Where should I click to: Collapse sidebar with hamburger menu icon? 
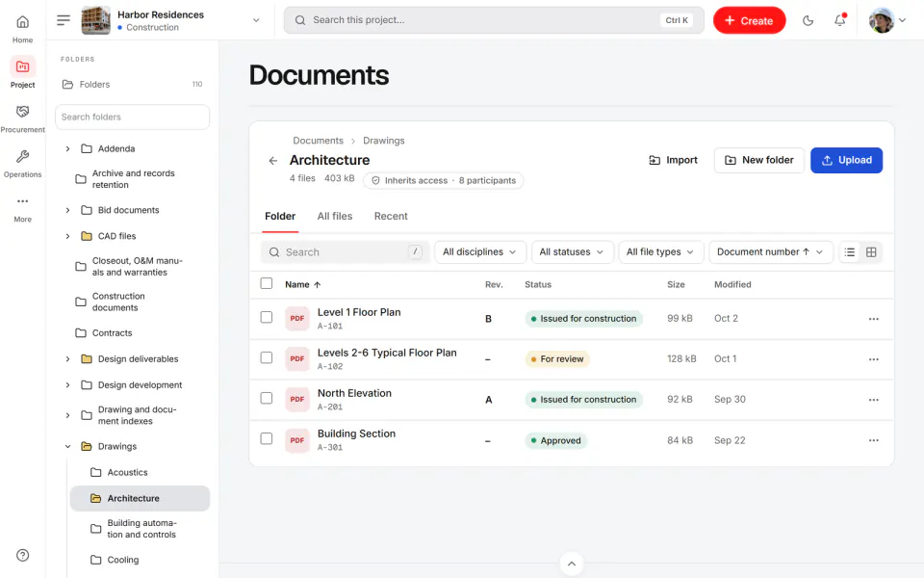click(x=64, y=20)
